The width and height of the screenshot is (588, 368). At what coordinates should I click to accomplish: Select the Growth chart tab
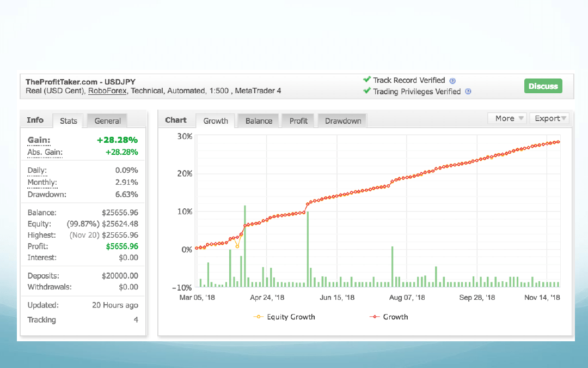click(216, 121)
